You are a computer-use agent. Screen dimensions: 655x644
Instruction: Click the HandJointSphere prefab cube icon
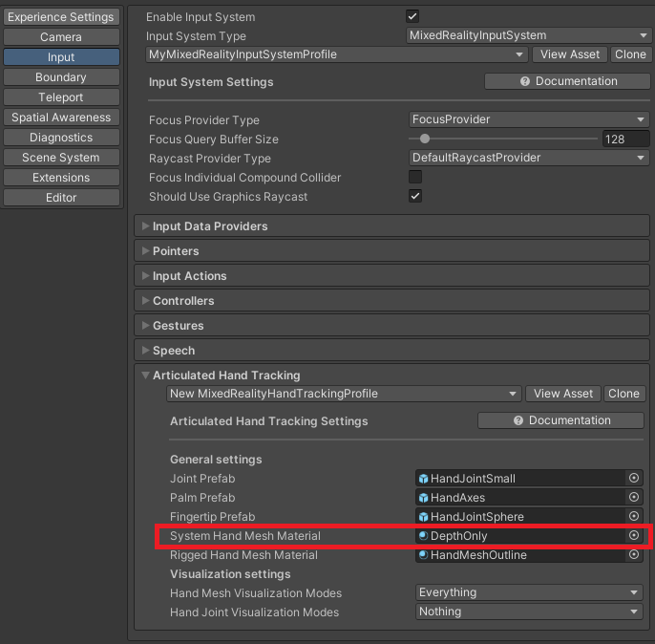[x=423, y=517]
